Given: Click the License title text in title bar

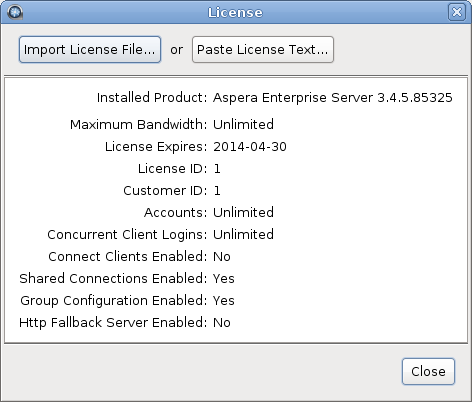Looking at the screenshot, I should [x=235, y=13].
